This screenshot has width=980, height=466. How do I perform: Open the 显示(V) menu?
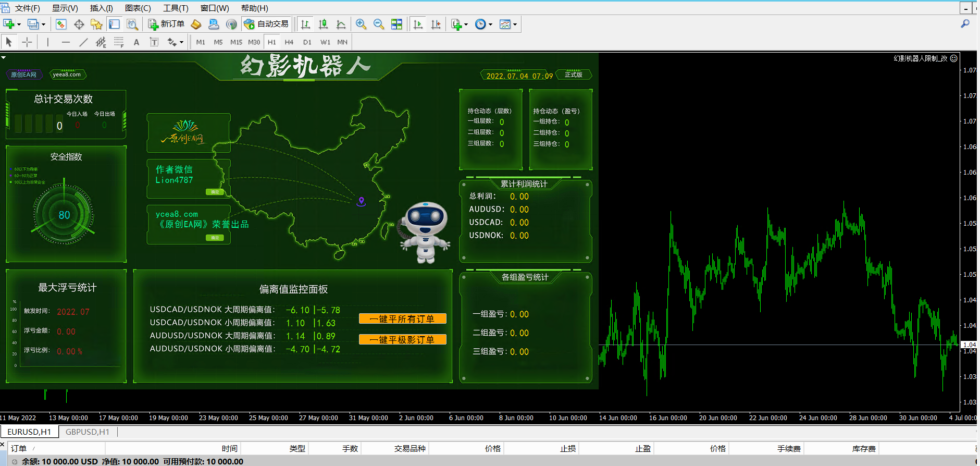coord(65,8)
